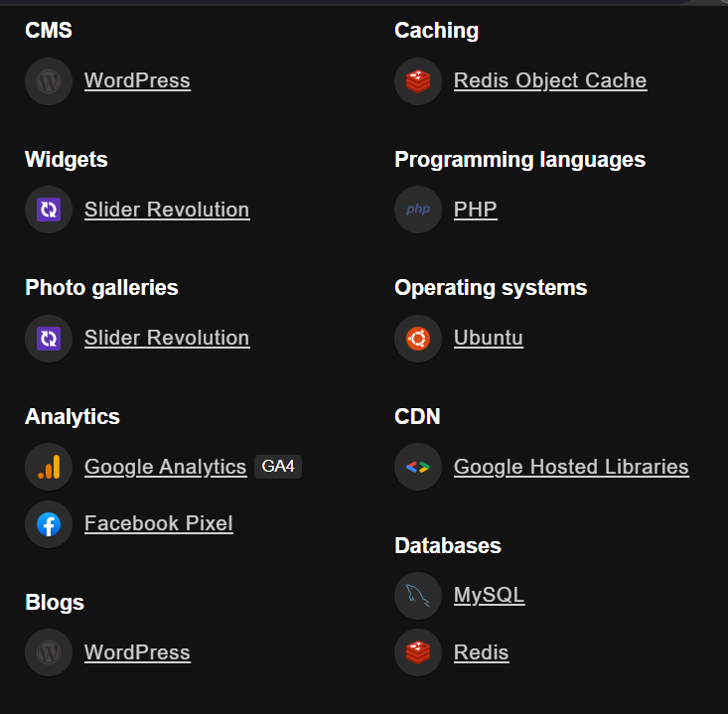Open Slider Revolution link under Photo galleries
The width and height of the screenshot is (728, 714).
point(167,339)
